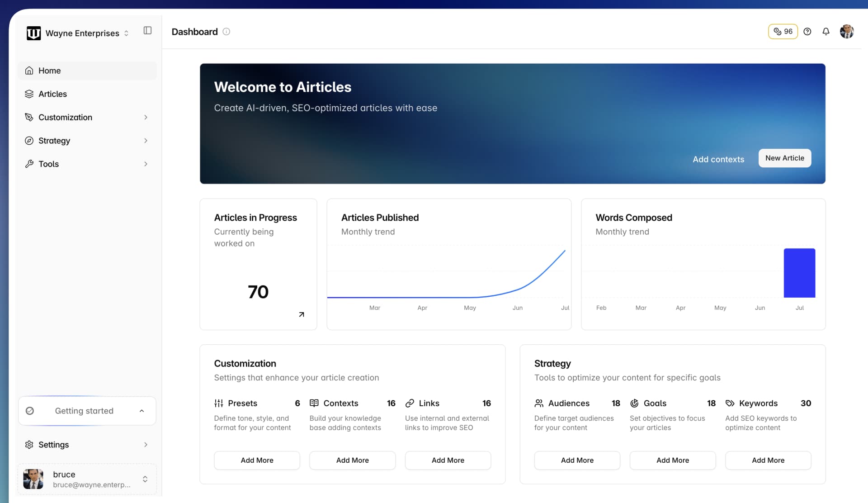868x503 pixels.
Task: Toggle the sidebar collapse icon
Action: 147,30
